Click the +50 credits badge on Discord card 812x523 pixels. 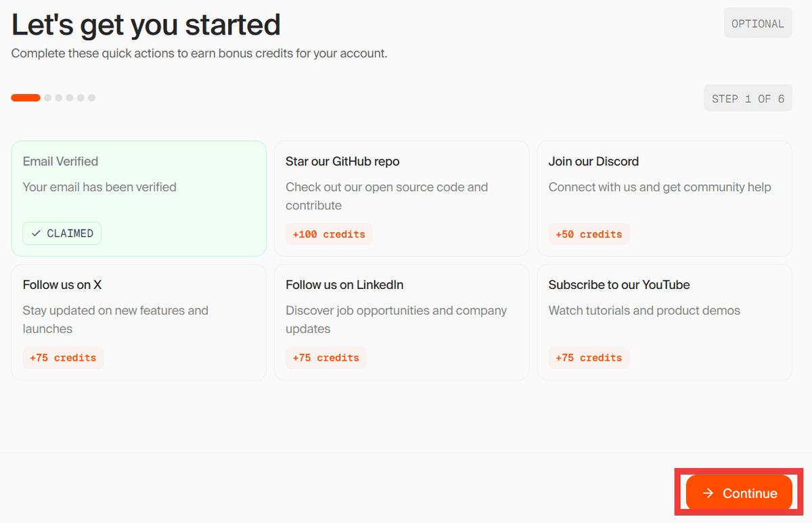tap(589, 235)
